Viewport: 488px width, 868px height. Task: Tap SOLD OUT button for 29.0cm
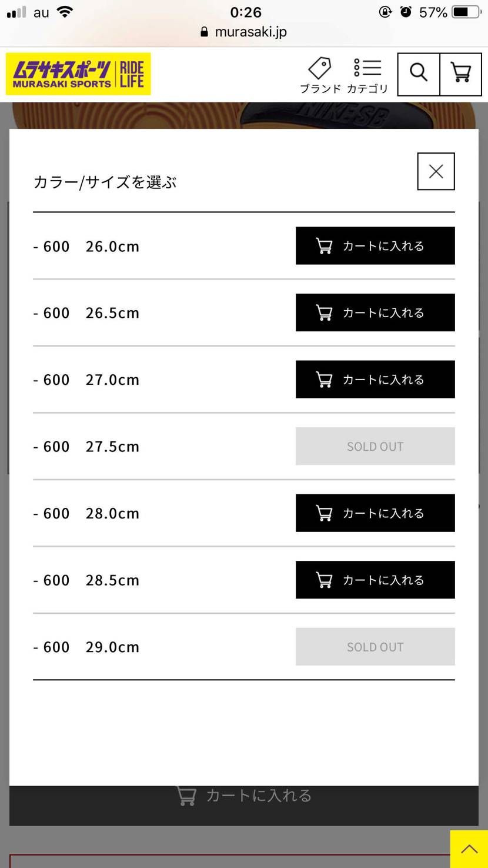click(x=375, y=647)
